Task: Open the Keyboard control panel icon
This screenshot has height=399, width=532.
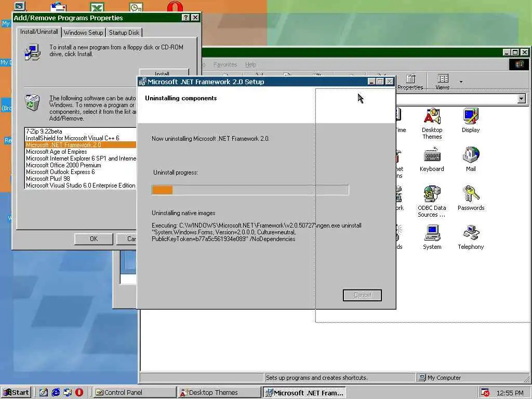Action: (x=432, y=159)
